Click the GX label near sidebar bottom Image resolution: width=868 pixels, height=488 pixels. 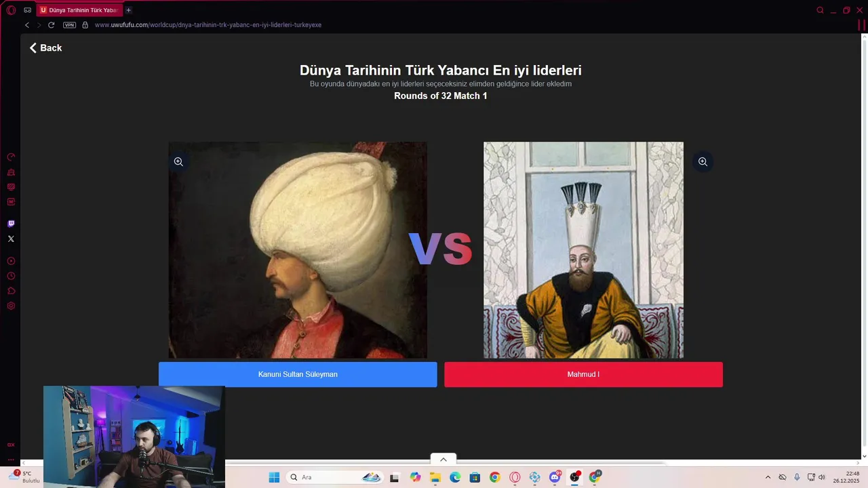tap(11, 445)
